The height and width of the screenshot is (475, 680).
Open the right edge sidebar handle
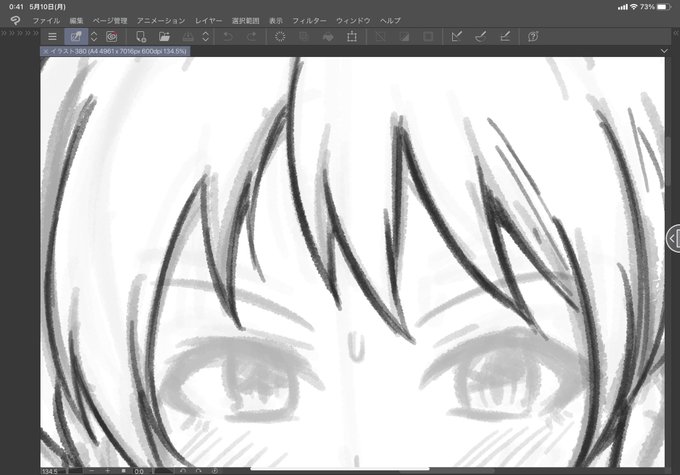pos(673,238)
